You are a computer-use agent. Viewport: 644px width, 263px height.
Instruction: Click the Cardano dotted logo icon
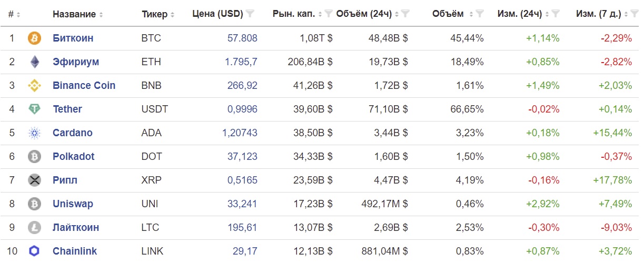pyautogui.click(x=34, y=133)
